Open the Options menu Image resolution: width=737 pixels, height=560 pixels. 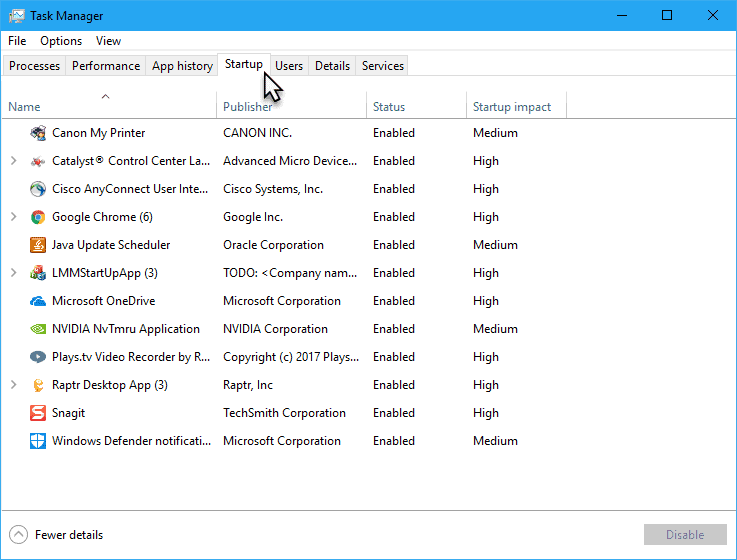(x=61, y=41)
